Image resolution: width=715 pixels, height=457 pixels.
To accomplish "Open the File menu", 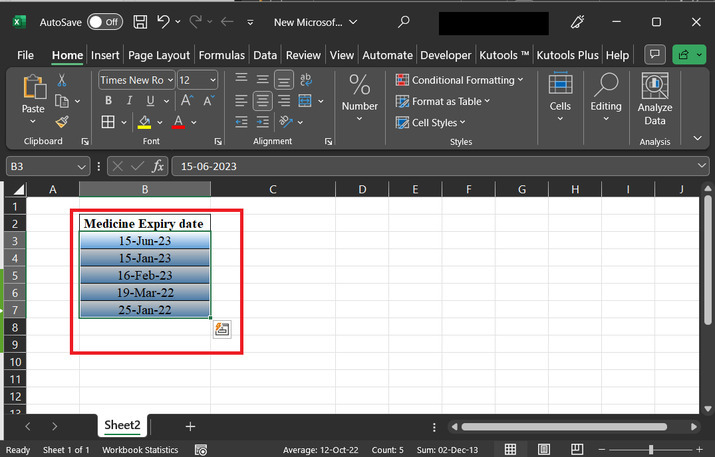I will 25,55.
